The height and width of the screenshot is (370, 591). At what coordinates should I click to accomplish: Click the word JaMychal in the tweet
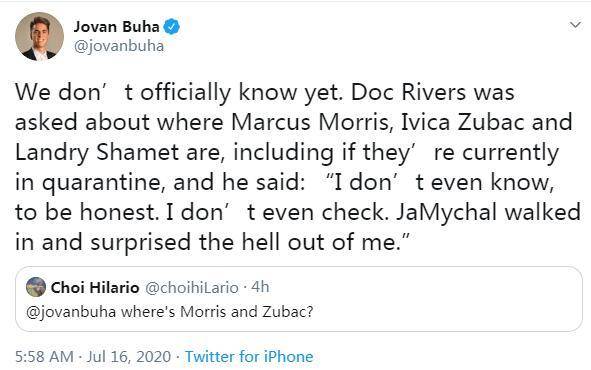(446, 213)
